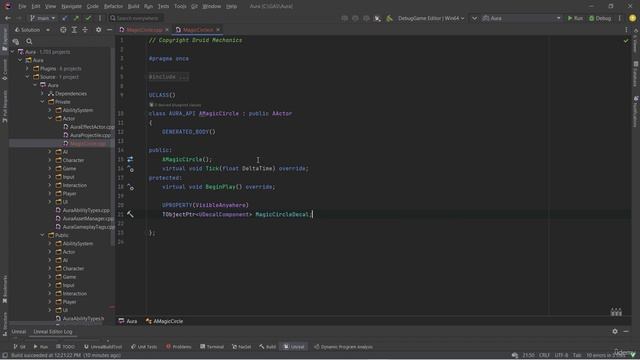Switch to Unreal Editor Log tab
640x360 pixels.
point(53,332)
